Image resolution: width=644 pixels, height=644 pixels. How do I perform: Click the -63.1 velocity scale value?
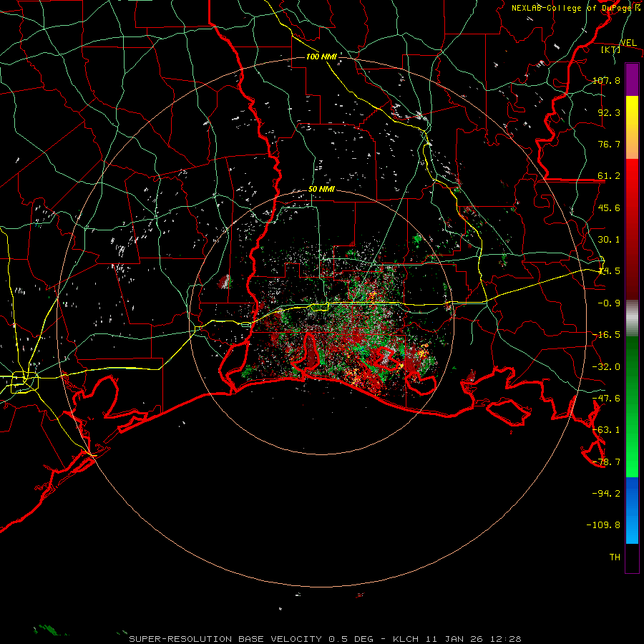606,430
